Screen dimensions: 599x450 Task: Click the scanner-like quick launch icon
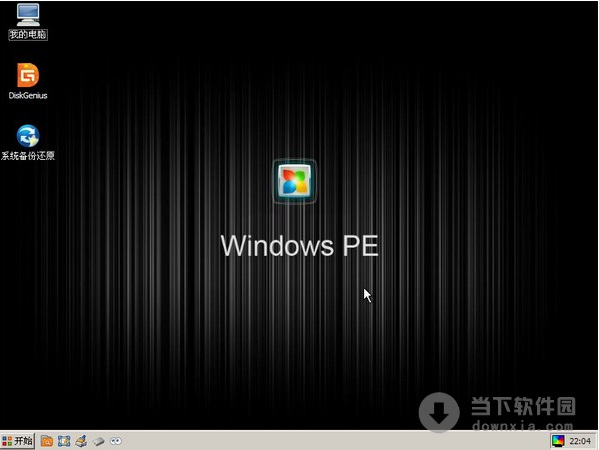pos(81,441)
